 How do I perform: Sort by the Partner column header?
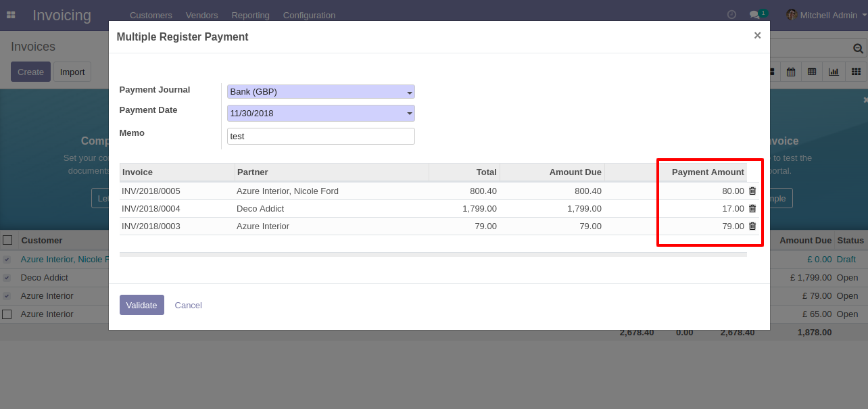click(x=332, y=172)
